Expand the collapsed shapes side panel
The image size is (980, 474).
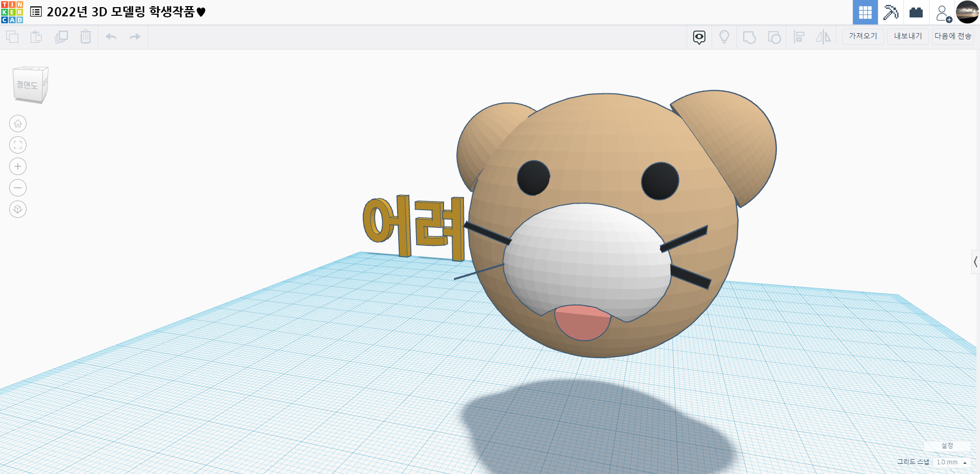click(975, 262)
